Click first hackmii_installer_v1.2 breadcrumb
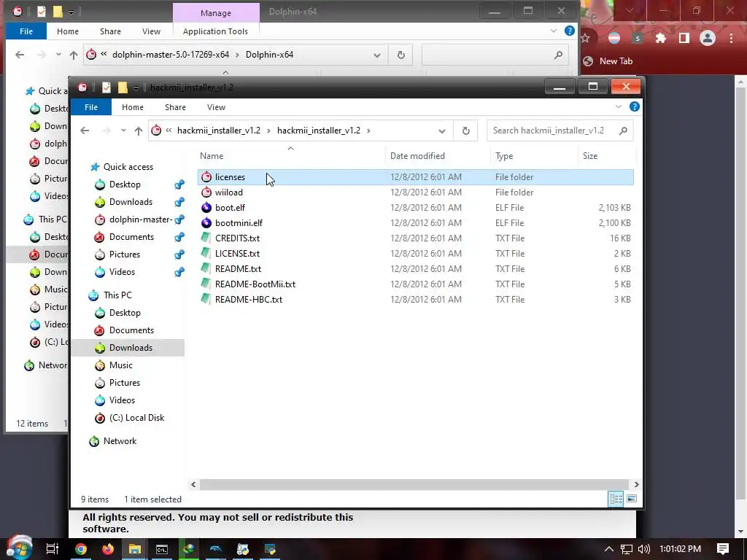The width and height of the screenshot is (747, 560). coord(219,131)
